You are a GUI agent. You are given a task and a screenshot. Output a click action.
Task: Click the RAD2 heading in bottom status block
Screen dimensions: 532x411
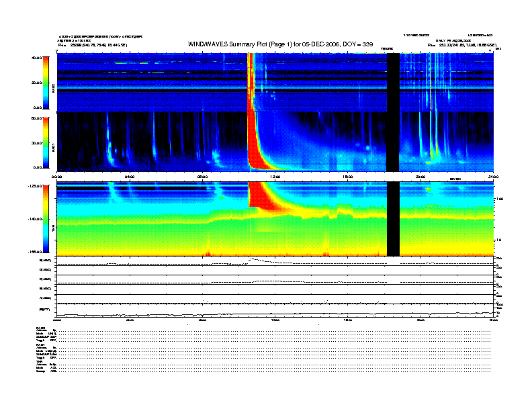pyautogui.click(x=40, y=328)
